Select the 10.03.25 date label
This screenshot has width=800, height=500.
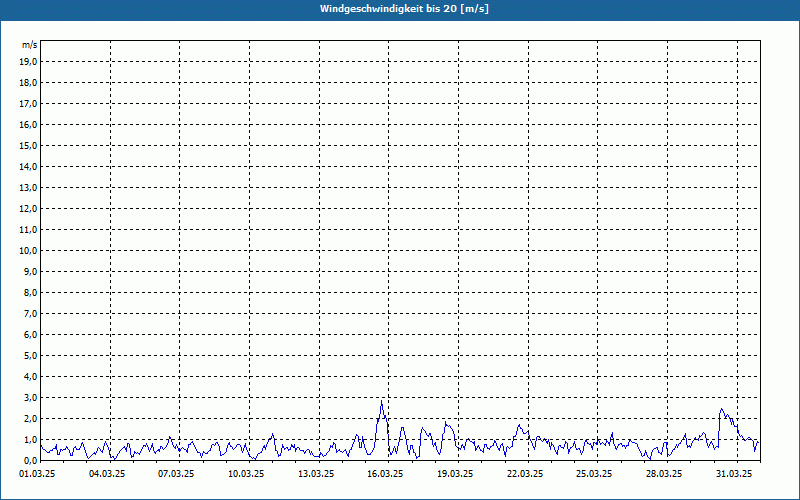(x=246, y=474)
